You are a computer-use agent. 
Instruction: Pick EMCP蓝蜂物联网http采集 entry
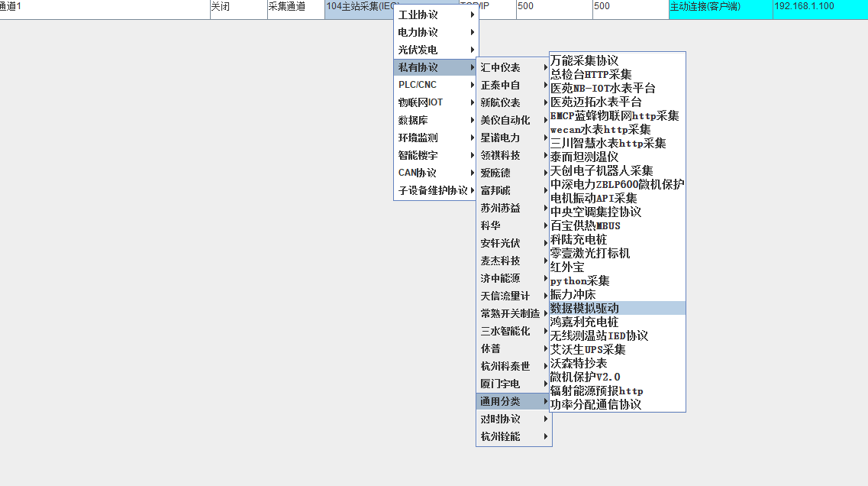click(618, 116)
